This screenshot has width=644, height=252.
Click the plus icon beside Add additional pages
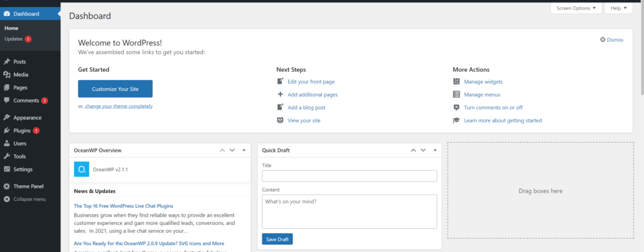coord(280,94)
